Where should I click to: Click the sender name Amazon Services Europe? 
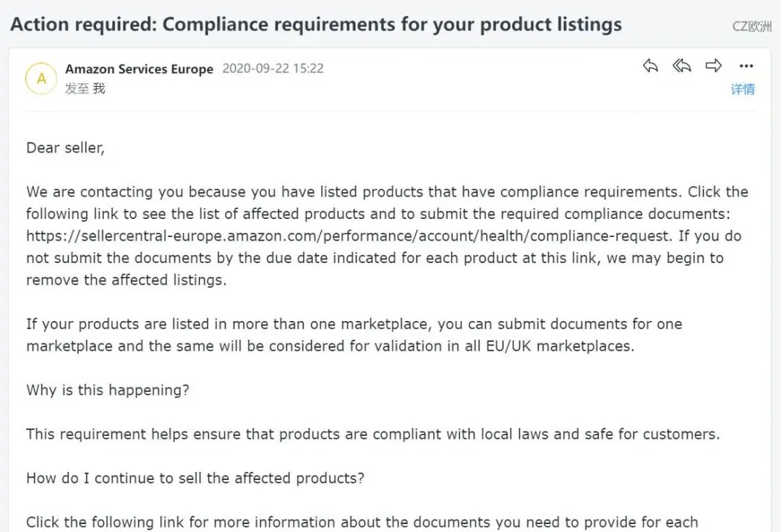[x=139, y=69]
